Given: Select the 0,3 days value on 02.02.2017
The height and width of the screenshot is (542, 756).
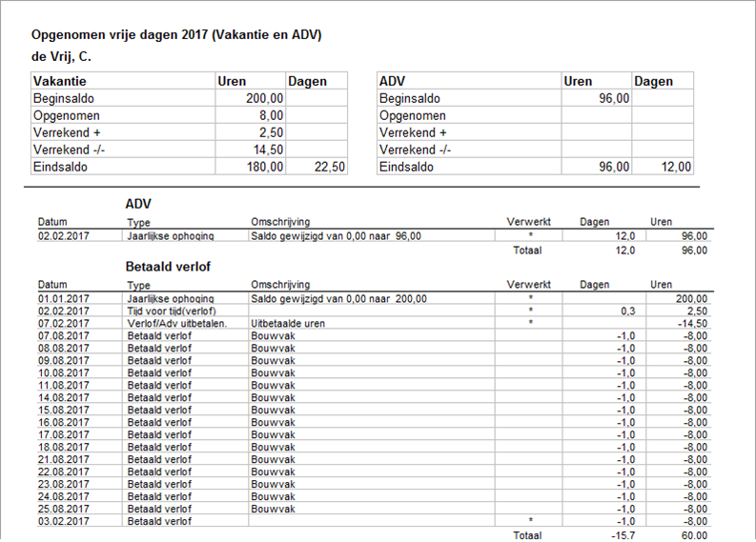Looking at the screenshot, I should point(627,311).
